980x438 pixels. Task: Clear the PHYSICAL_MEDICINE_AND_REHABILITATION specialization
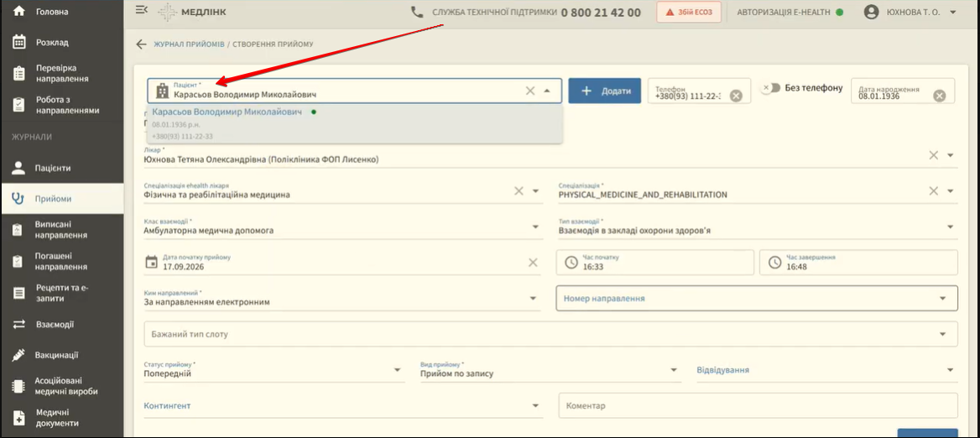point(933,190)
